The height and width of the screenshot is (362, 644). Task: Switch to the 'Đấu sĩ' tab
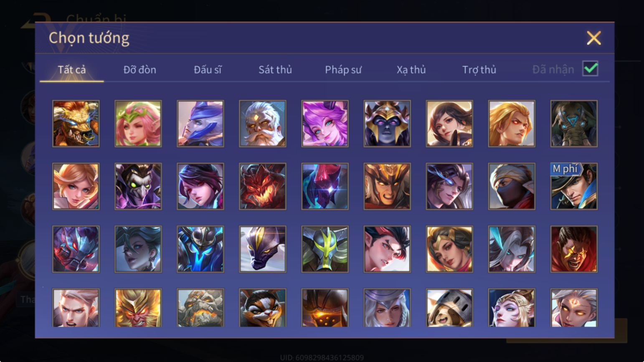tap(208, 70)
